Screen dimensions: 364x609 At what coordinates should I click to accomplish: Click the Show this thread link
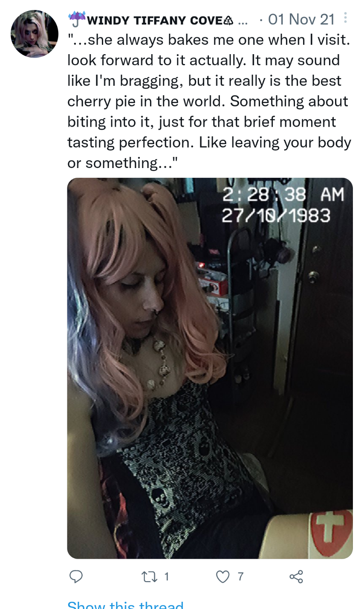(125, 605)
